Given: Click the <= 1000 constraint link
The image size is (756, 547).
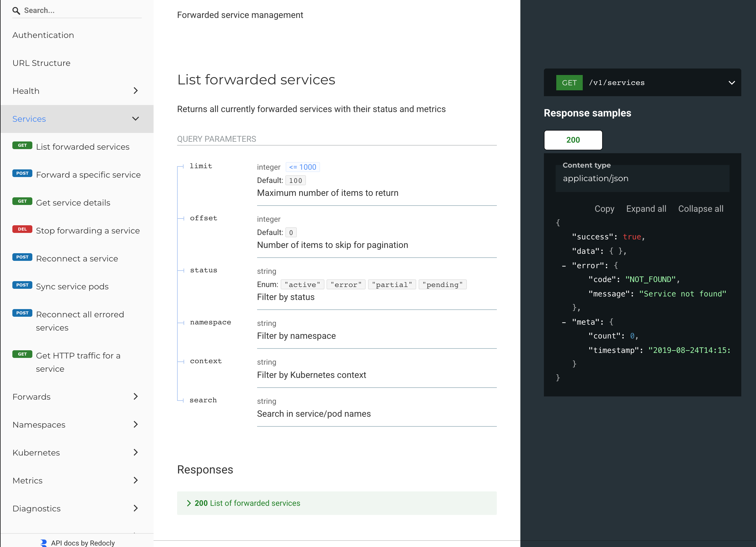Looking at the screenshot, I should 302,167.
